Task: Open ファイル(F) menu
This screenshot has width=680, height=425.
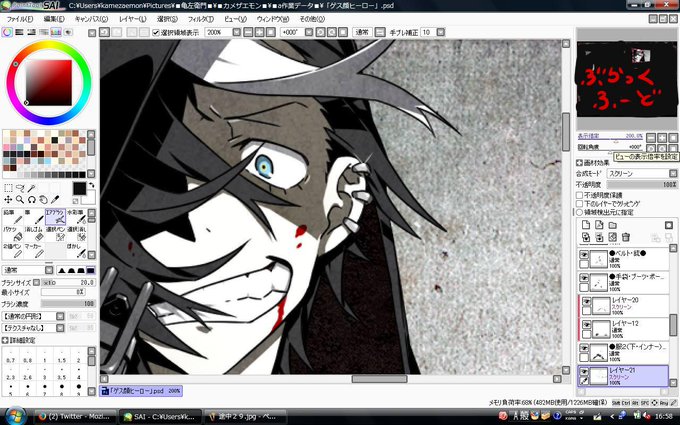Action: (x=20, y=19)
